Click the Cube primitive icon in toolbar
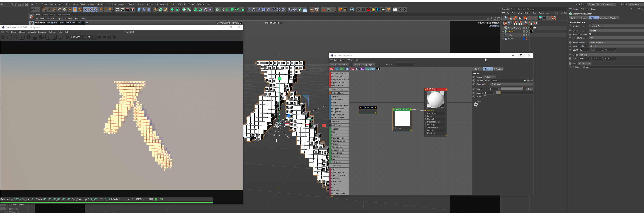Screen dimensions: 644x213 click(139, 10)
